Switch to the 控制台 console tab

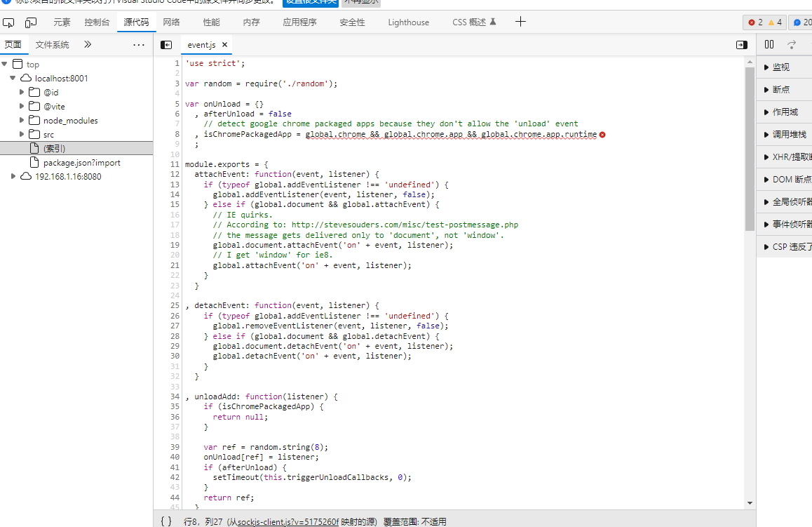[97, 22]
